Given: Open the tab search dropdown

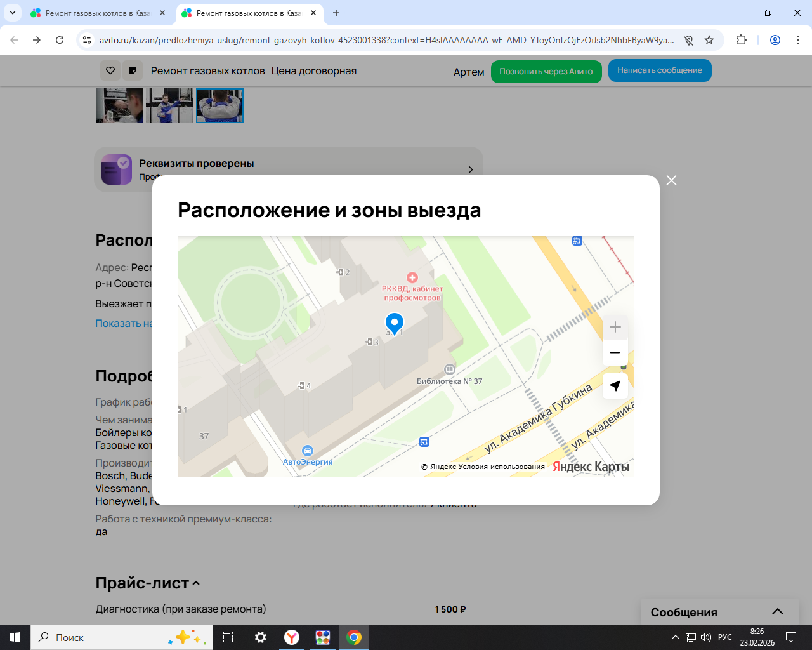Looking at the screenshot, I should click(x=13, y=13).
